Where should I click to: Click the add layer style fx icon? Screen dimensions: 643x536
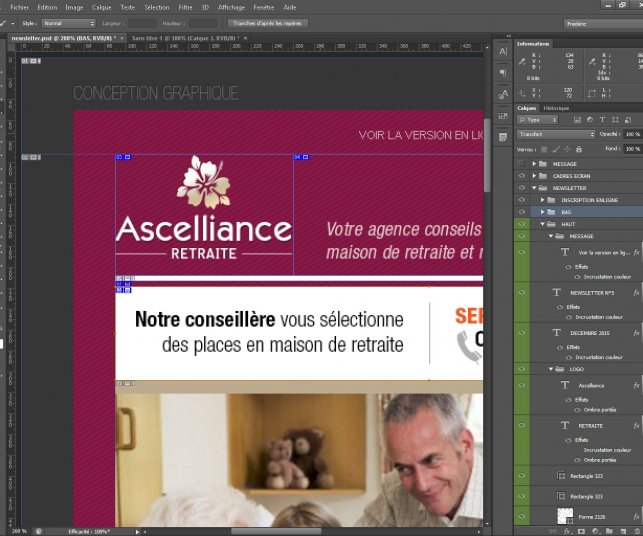pos(567,531)
